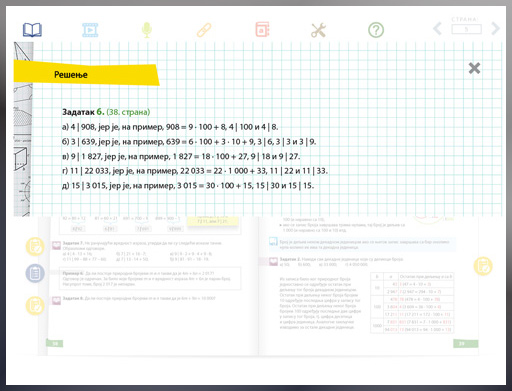Viewport: 512px width, 391px height.
Task: Open the wrench and screwdriver tools icon
Action: click(x=318, y=30)
